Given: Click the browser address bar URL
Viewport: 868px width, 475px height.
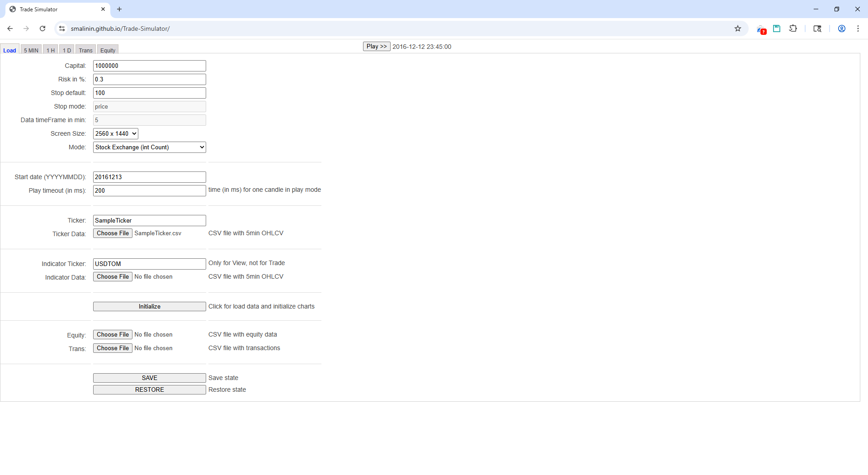Looking at the screenshot, I should point(120,28).
